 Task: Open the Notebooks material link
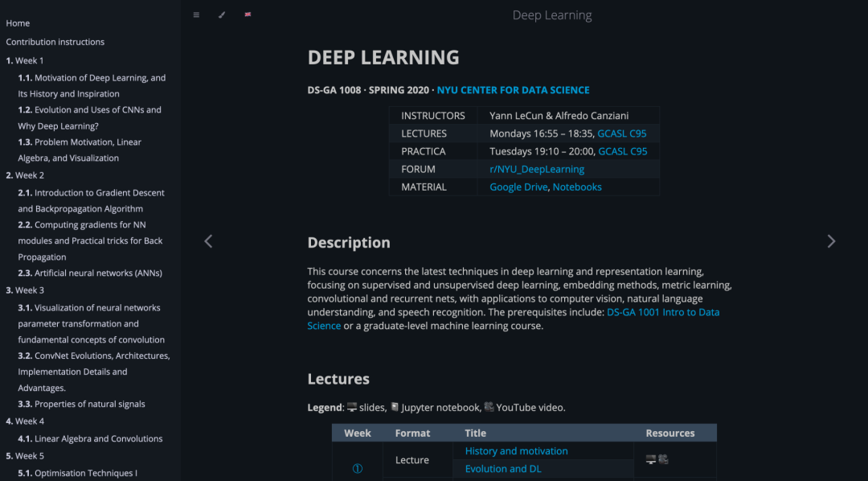(577, 187)
